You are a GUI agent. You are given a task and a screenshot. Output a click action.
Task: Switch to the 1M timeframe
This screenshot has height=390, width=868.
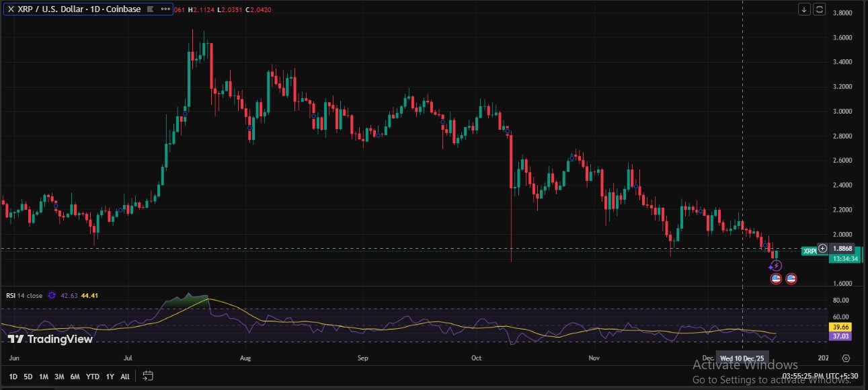tap(44, 377)
